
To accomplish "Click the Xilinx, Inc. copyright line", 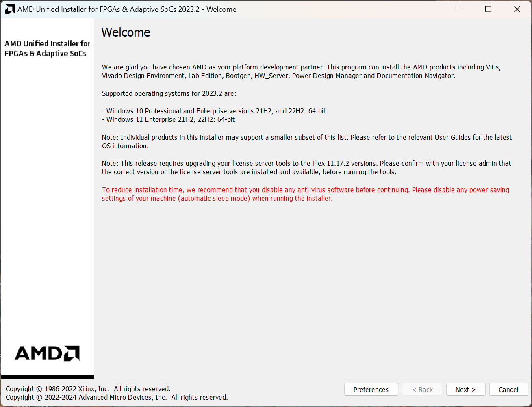I will tap(88, 389).
